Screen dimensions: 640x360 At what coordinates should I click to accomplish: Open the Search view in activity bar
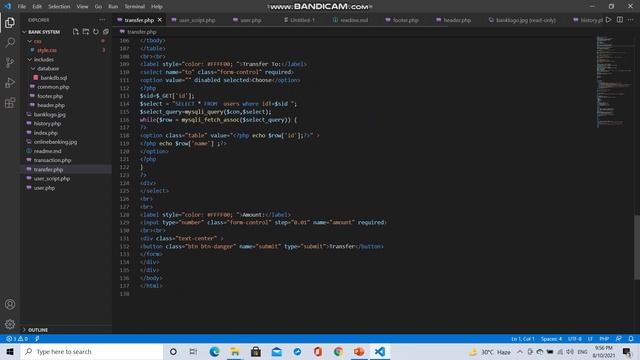tap(10, 42)
